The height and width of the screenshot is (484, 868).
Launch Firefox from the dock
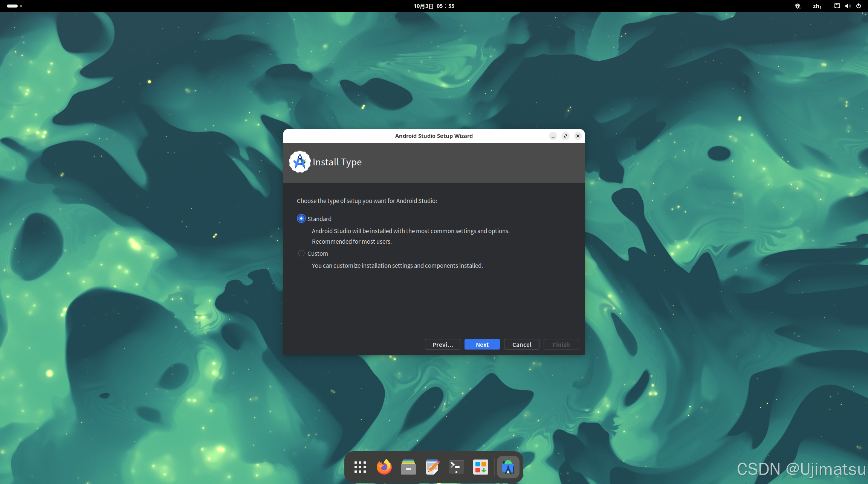coord(384,467)
